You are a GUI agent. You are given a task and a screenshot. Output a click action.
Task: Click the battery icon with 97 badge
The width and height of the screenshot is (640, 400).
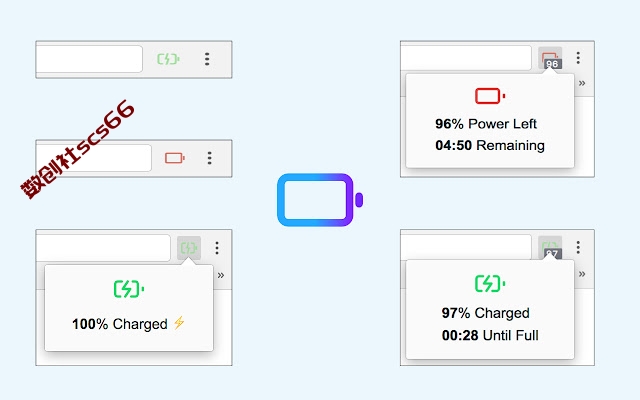550,248
